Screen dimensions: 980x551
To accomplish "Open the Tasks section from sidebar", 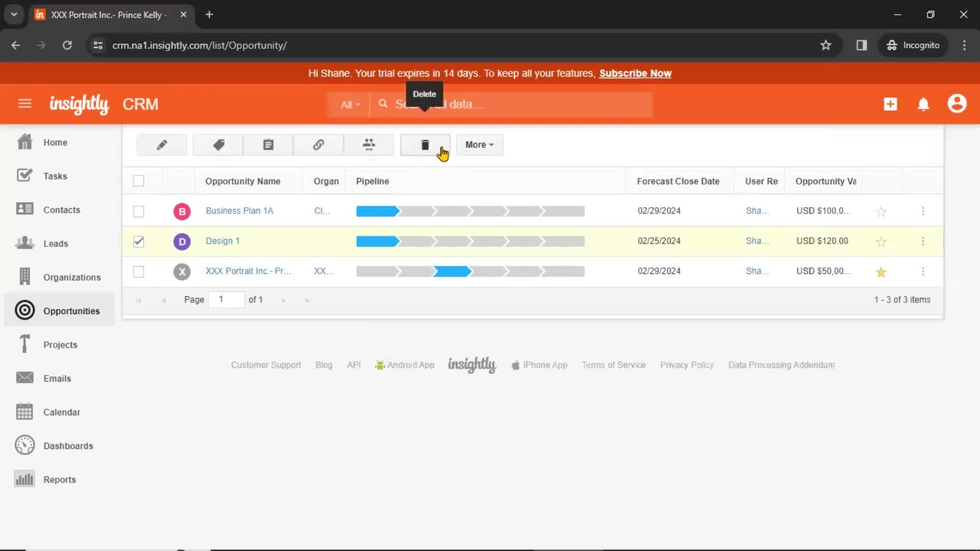I will tap(55, 176).
